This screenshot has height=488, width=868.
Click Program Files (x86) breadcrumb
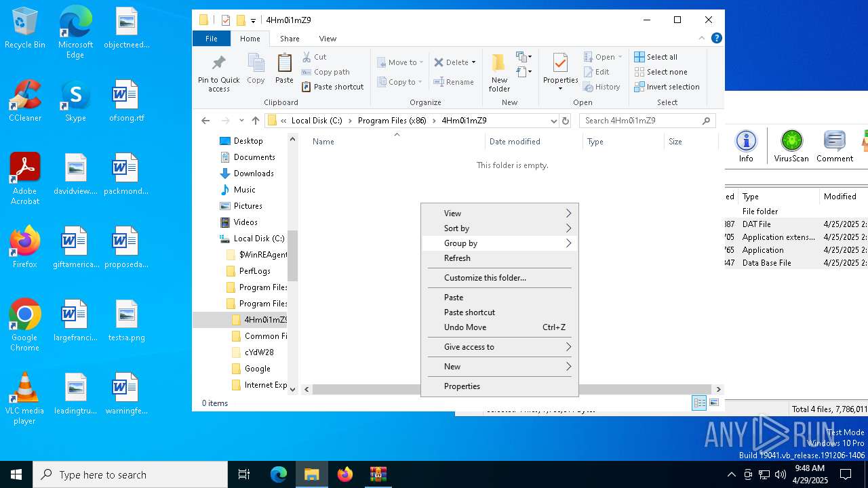393,121
